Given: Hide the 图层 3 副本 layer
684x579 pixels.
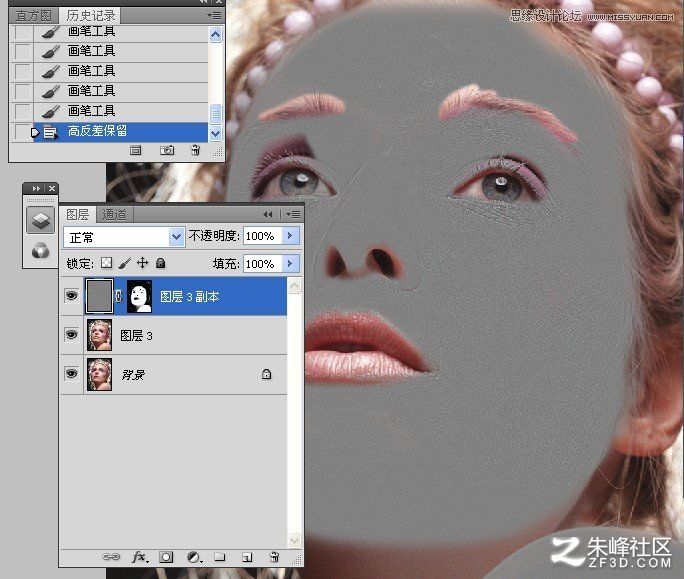Looking at the screenshot, I should click(71, 296).
